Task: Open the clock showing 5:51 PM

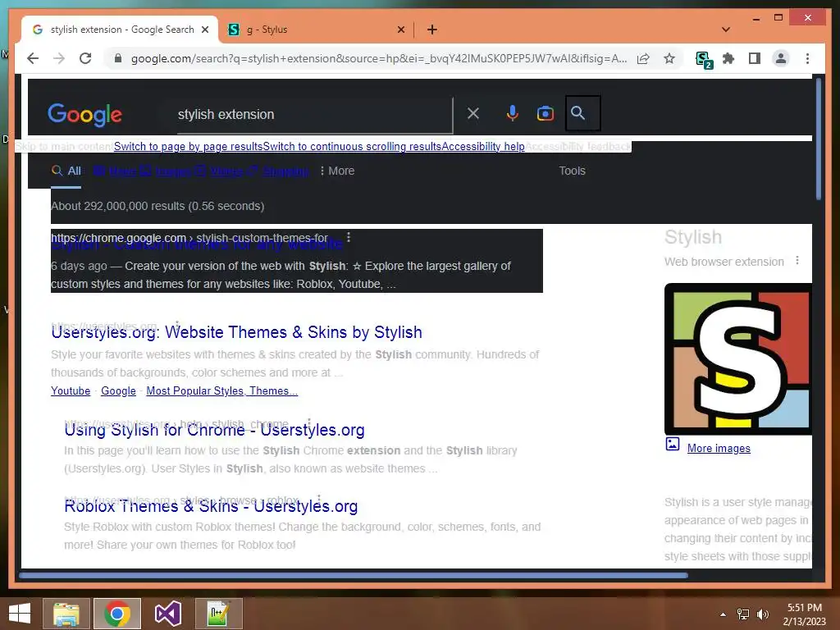Action: coord(805,614)
